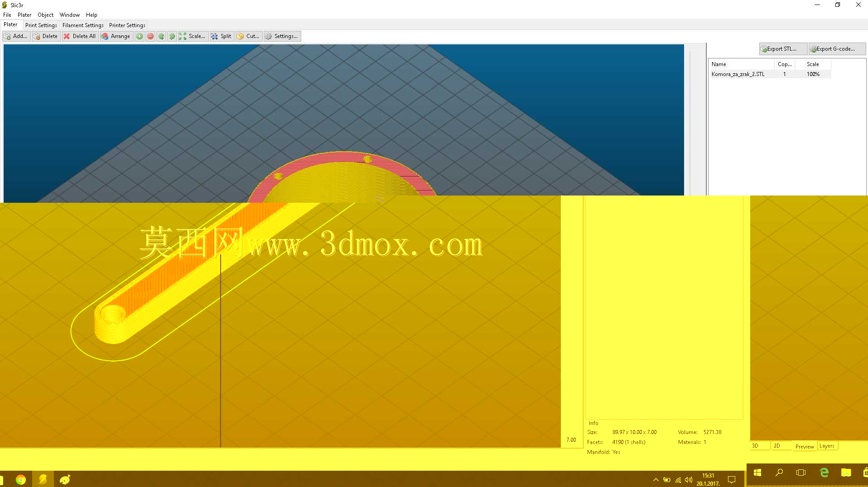The image size is (868, 487).
Task: Click the clock showing 15:31
Action: click(x=708, y=476)
